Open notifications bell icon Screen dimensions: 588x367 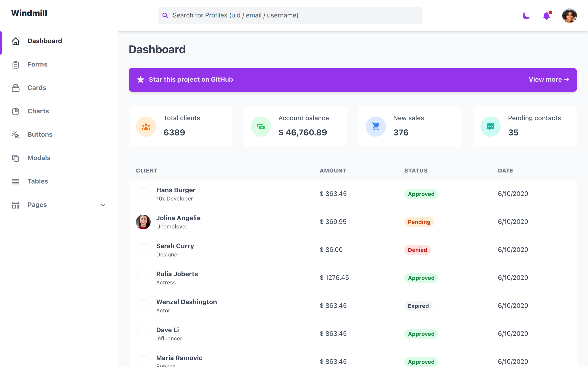[546, 16]
